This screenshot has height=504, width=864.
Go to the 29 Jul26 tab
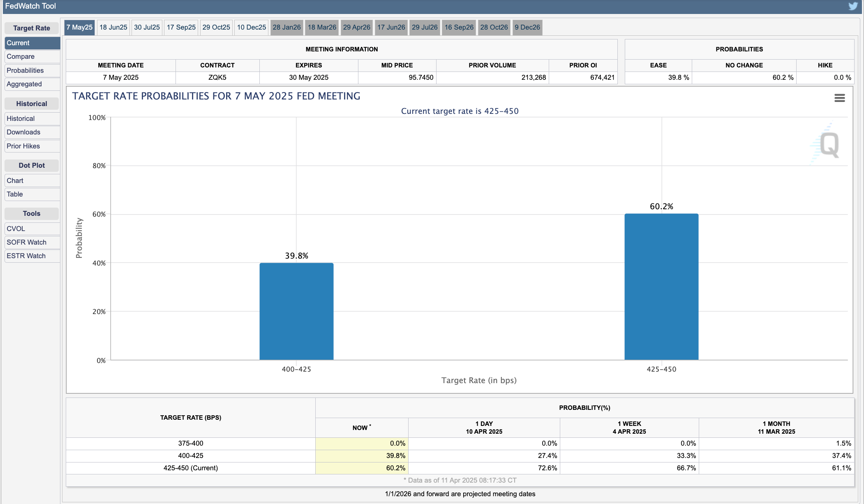425,28
